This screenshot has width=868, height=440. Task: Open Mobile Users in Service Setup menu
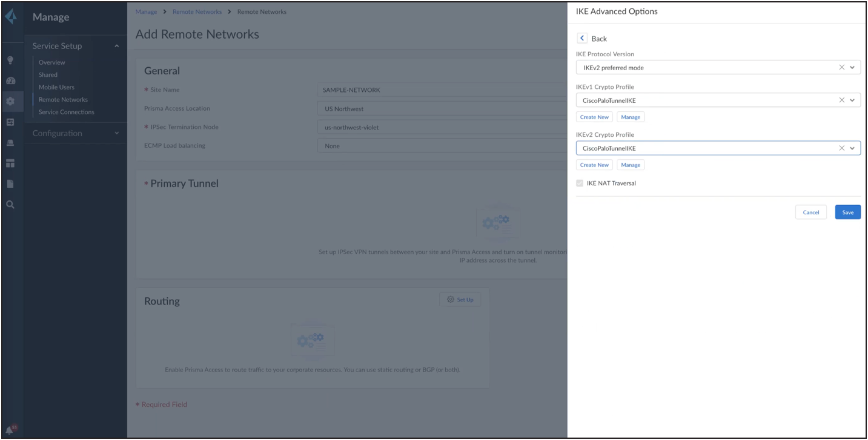pos(56,87)
